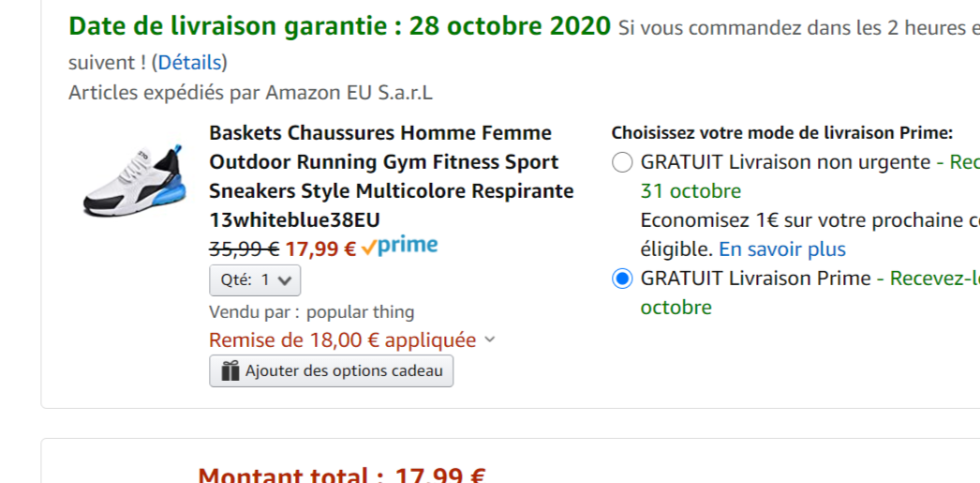Screen dimensions: 980x483
Task: Click the gift icon for cadeau options
Action: pyautogui.click(x=230, y=371)
